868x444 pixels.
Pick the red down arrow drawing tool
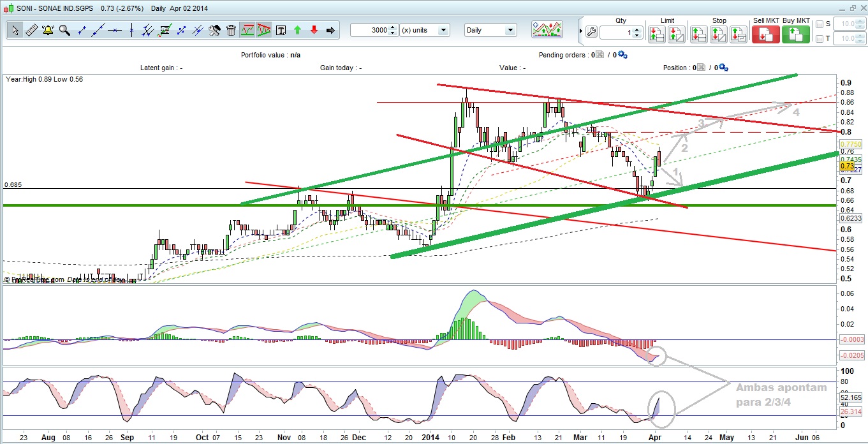coord(314,30)
